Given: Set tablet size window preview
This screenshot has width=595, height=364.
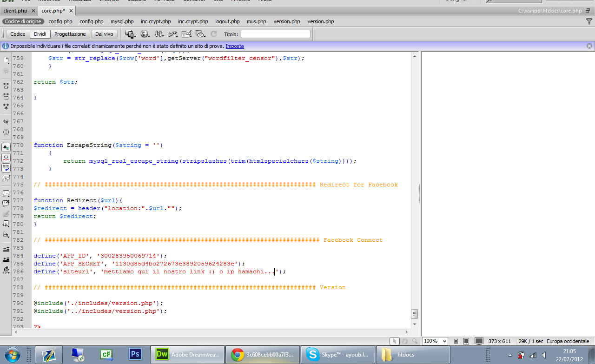Looking at the screenshot, I should pos(466,341).
